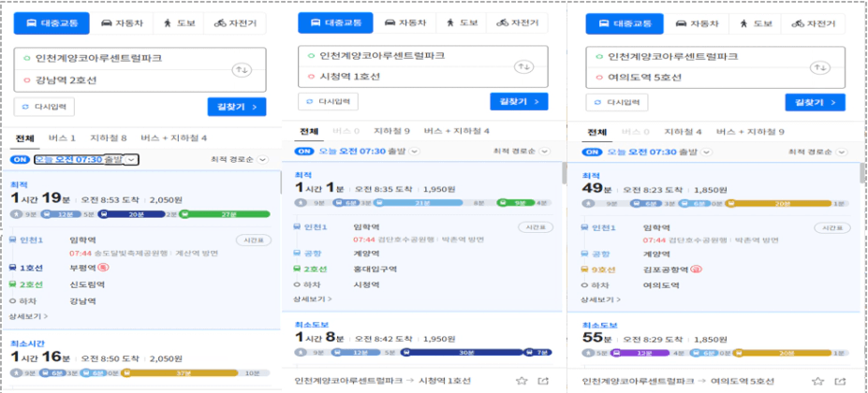Edit destination field 여의도역 5호선
The image size is (868, 393).
click(x=698, y=78)
